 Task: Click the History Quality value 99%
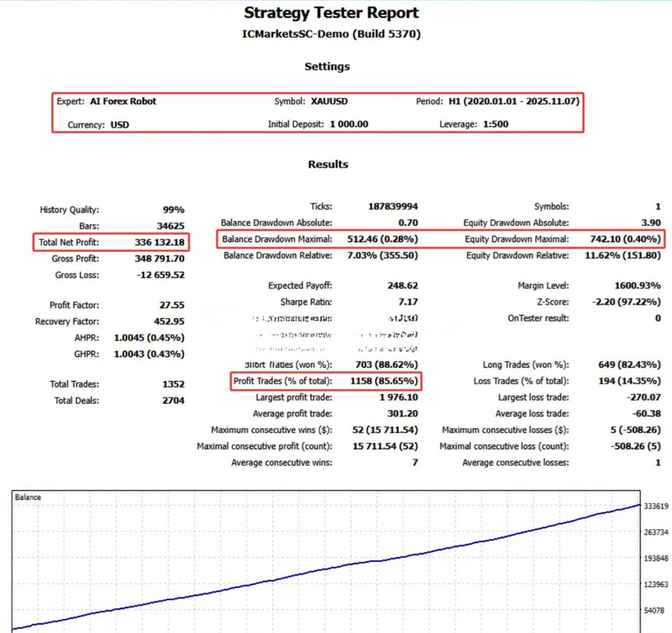174,209
